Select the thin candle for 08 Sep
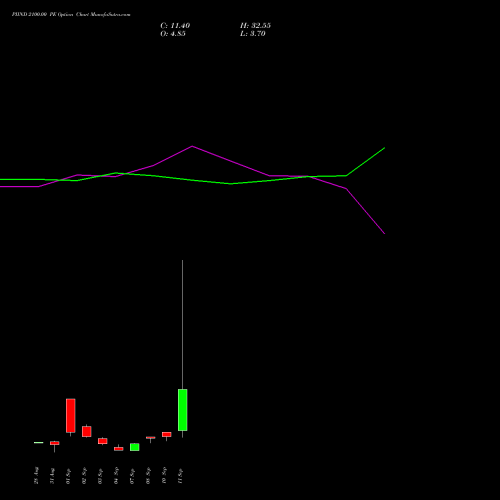This screenshot has width=500, height=500. click(151, 438)
